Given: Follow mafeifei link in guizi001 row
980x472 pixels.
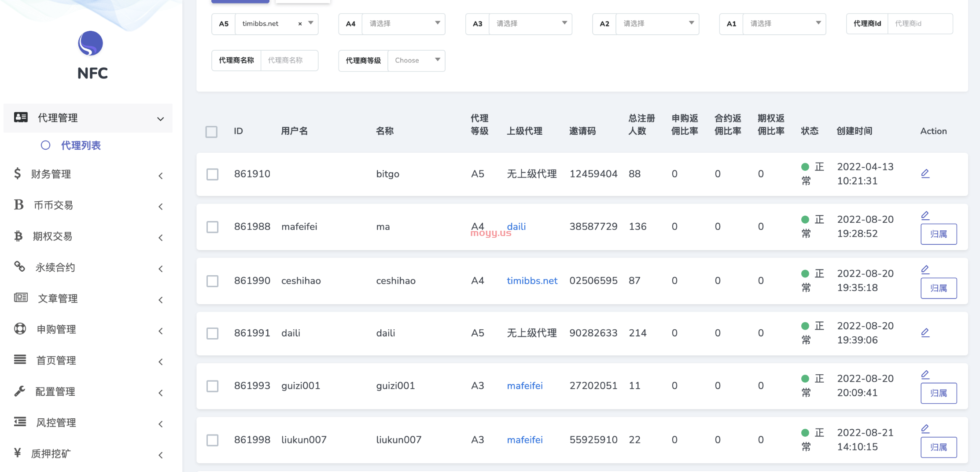Looking at the screenshot, I should pos(525,386).
